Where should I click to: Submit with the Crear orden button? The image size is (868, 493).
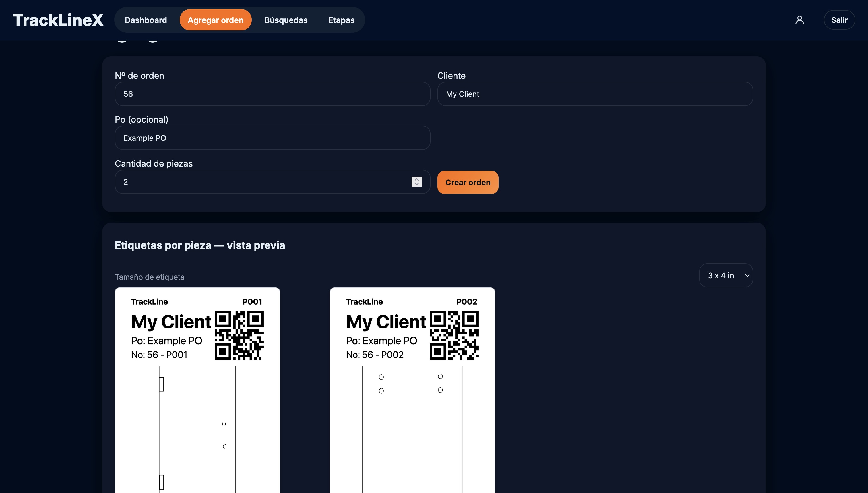468,182
